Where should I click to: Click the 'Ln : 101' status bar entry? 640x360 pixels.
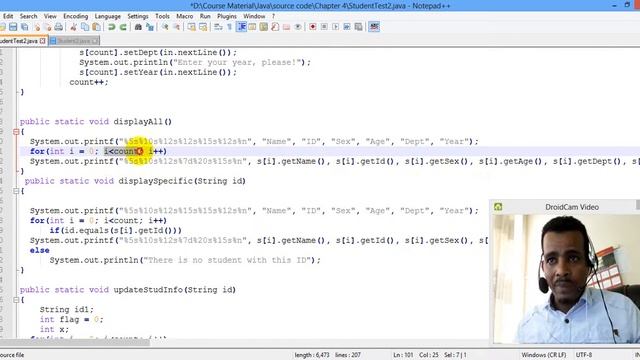(403, 355)
